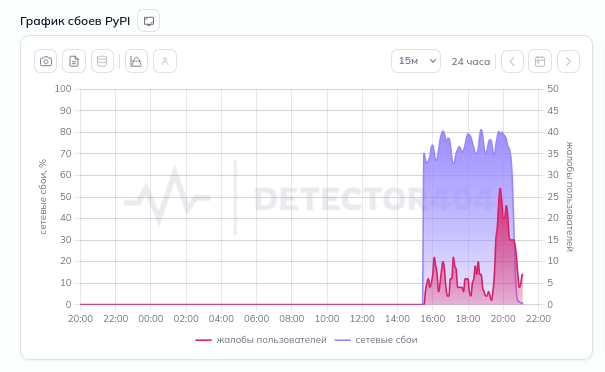Go to the next period with right arrow
Viewport: 605px width, 372px height.
[x=568, y=61]
